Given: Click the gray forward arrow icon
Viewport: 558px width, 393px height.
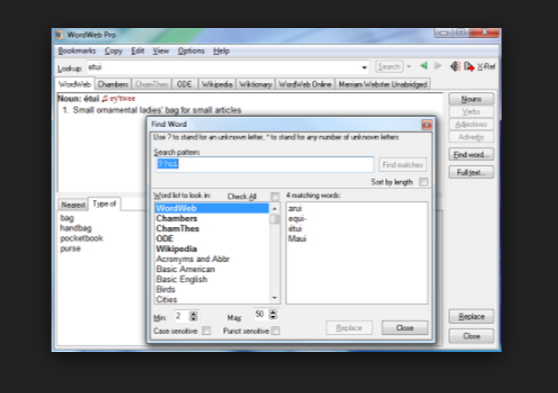Looking at the screenshot, I should (x=438, y=66).
